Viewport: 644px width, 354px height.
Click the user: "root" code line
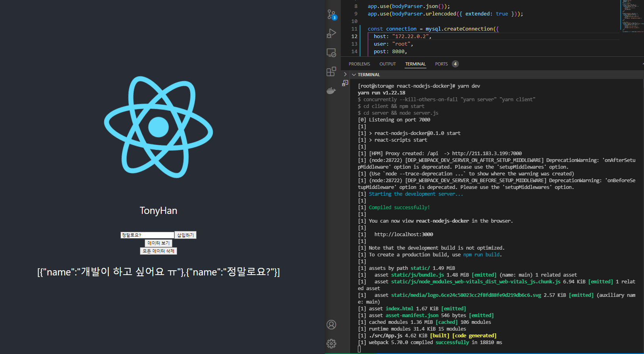pyautogui.click(x=393, y=44)
